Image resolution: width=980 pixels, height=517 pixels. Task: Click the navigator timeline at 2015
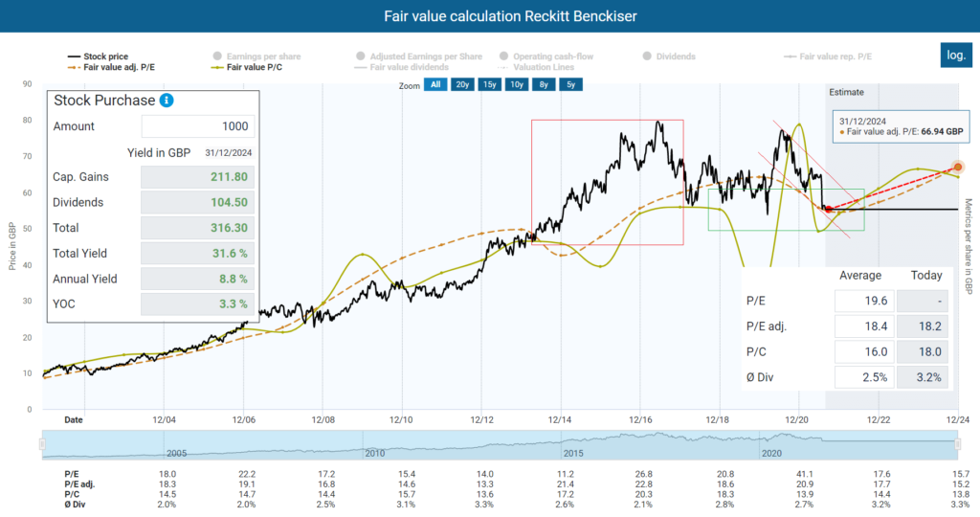573,453
